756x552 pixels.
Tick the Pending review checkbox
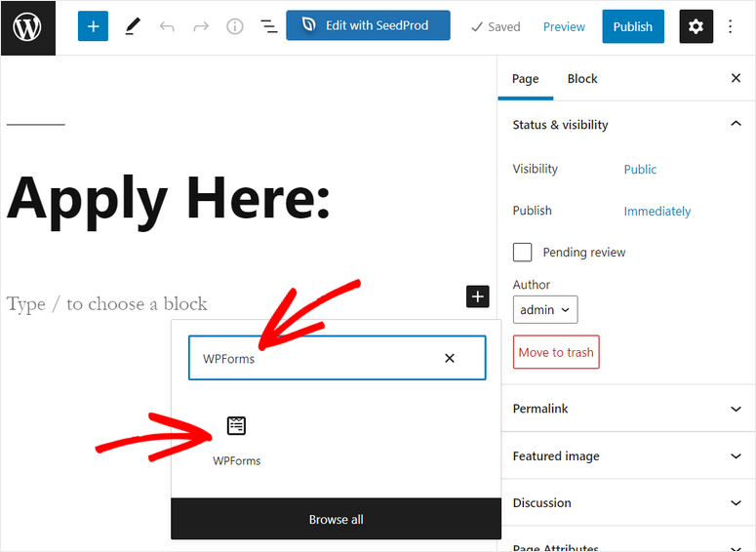[522, 253]
